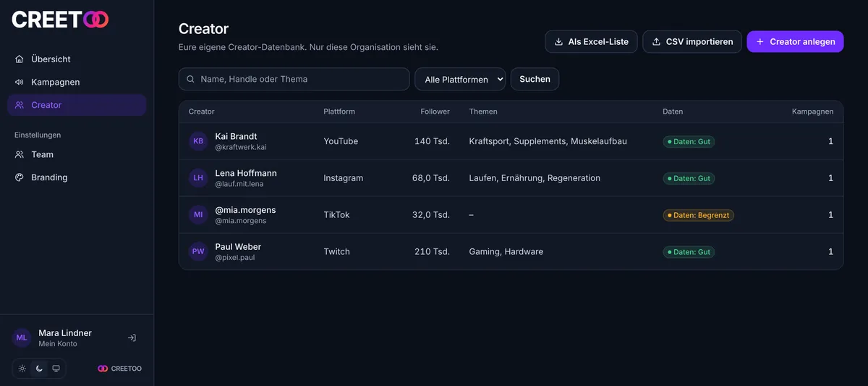This screenshot has height=386, width=868.
Task: Click the Twitch platform cell
Action: [x=336, y=253]
